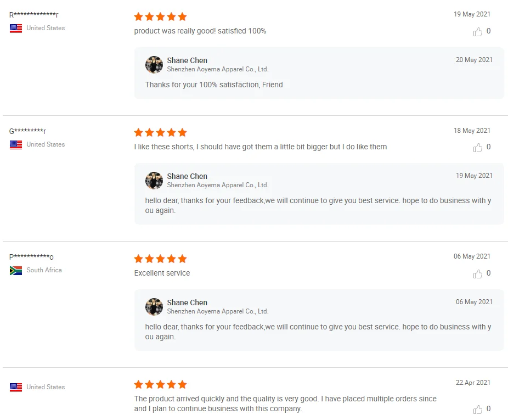The width and height of the screenshot is (508, 420).
Task: Click the flag on the 22 Apr review
Action: 16,388
